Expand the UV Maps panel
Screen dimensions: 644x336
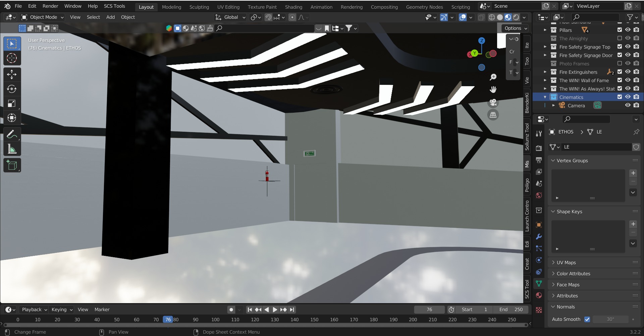(x=566, y=263)
